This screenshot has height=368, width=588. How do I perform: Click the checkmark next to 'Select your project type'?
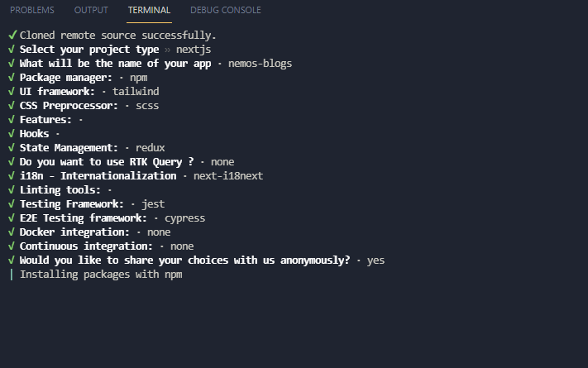point(12,50)
